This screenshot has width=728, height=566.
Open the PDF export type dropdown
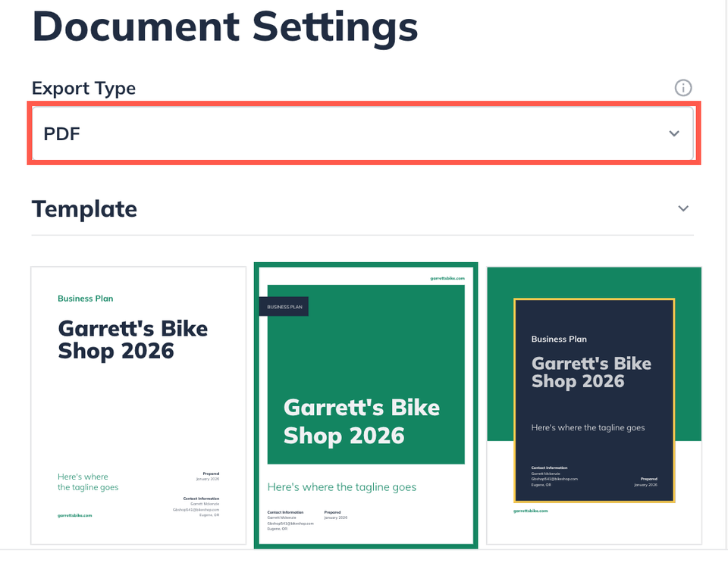click(x=363, y=133)
